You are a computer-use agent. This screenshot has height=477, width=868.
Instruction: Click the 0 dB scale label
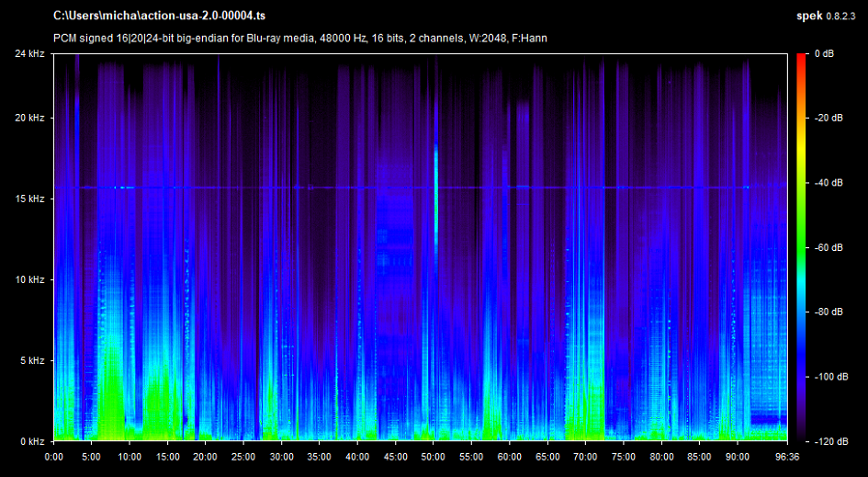[824, 54]
